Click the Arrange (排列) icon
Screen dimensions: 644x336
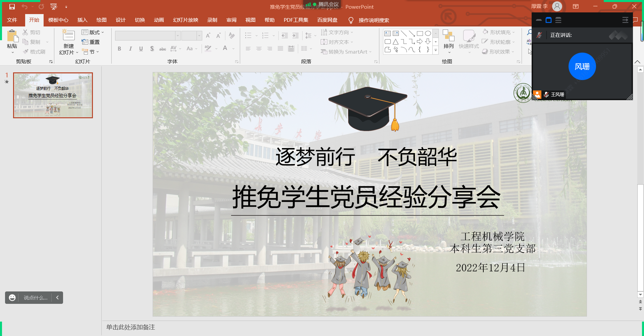click(x=448, y=36)
